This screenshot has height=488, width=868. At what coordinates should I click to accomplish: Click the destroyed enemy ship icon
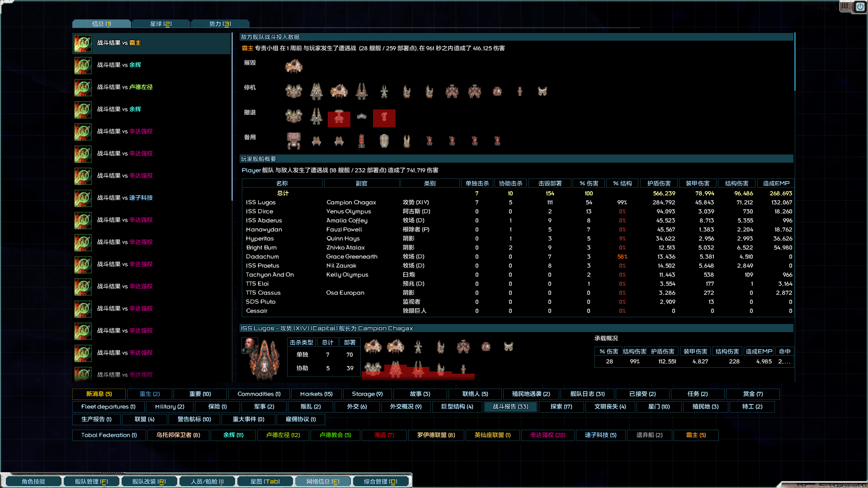click(293, 66)
